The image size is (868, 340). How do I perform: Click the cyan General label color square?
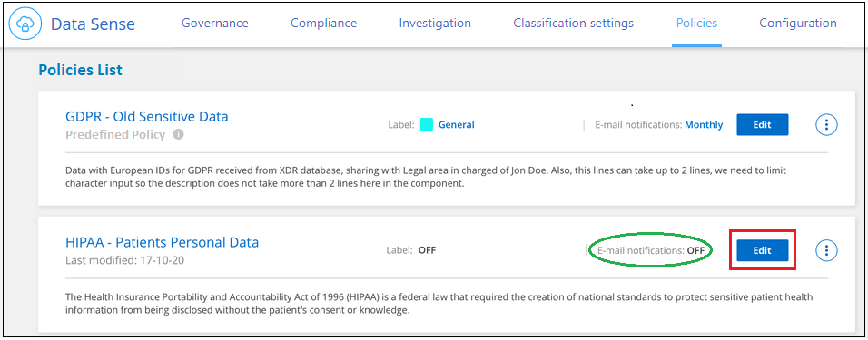[x=426, y=125]
